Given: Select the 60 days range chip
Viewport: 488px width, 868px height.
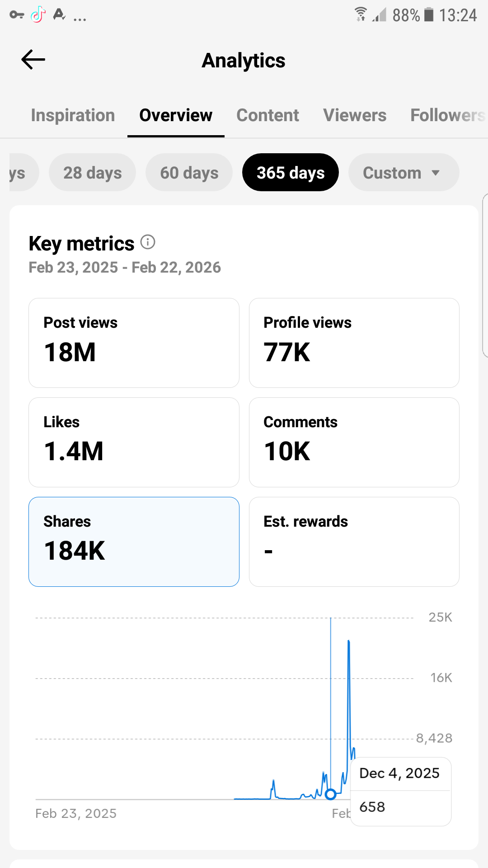Looking at the screenshot, I should [189, 173].
